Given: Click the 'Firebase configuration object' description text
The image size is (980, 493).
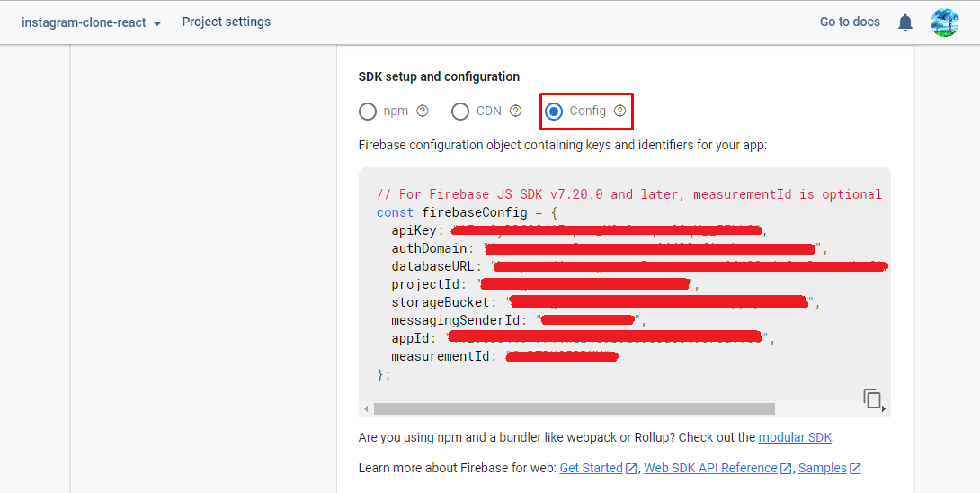Looking at the screenshot, I should point(563,145).
